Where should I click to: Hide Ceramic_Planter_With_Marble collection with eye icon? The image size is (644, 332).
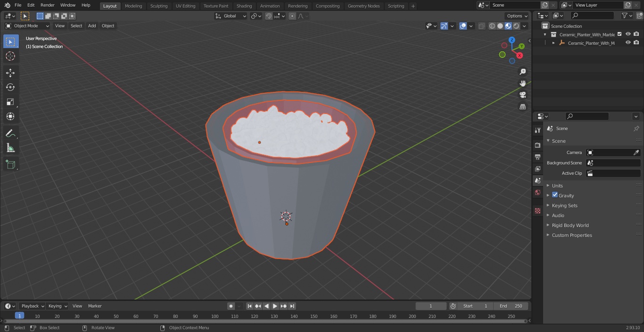pyautogui.click(x=628, y=34)
